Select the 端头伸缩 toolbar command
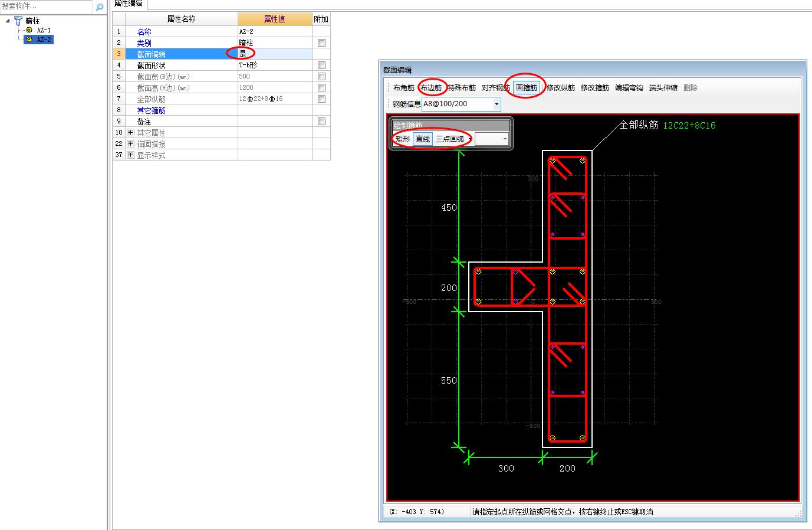Image resolution: width=812 pixels, height=530 pixels. click(663, 88)
